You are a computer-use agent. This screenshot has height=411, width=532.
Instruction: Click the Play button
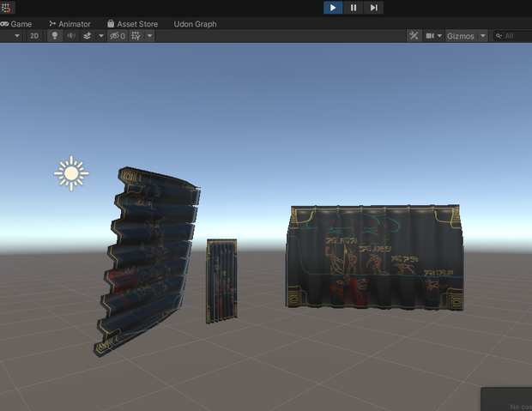(x=333, y=8)
